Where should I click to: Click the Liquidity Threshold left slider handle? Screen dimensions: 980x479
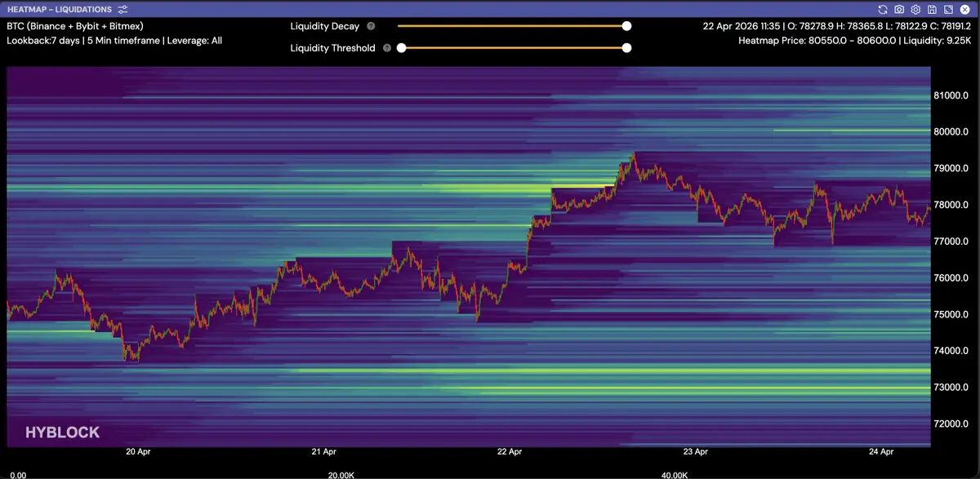(x=401, y=48)
